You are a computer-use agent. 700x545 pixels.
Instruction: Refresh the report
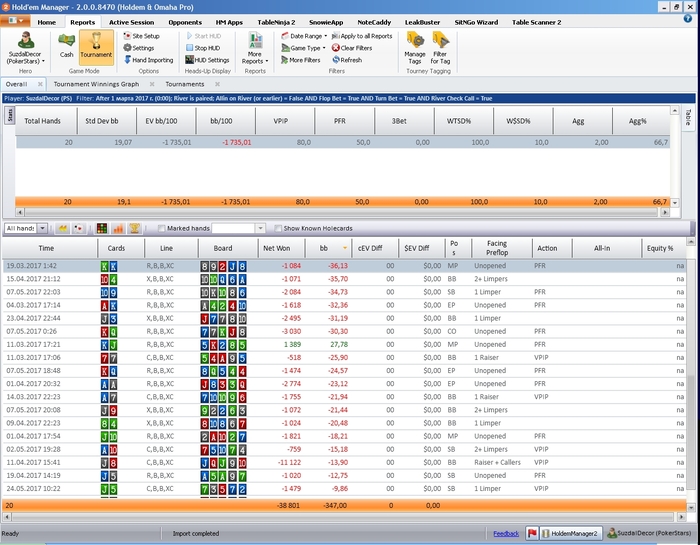point(347,60)
